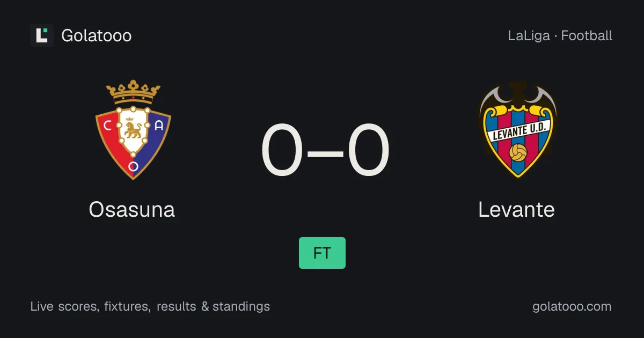Image resolution: width=644 pixels, height=338 pixels.
Task: Click the Osasuna club crest
Action: [x=133, y=130]
